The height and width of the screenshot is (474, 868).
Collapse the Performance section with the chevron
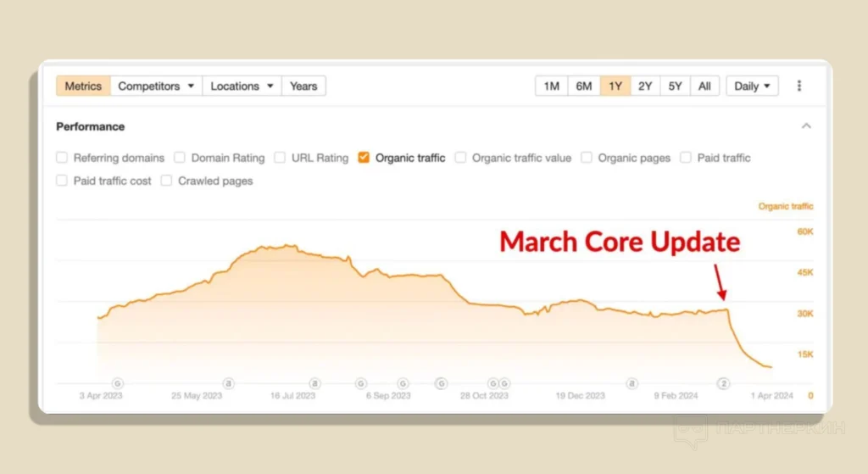[806, 126]
